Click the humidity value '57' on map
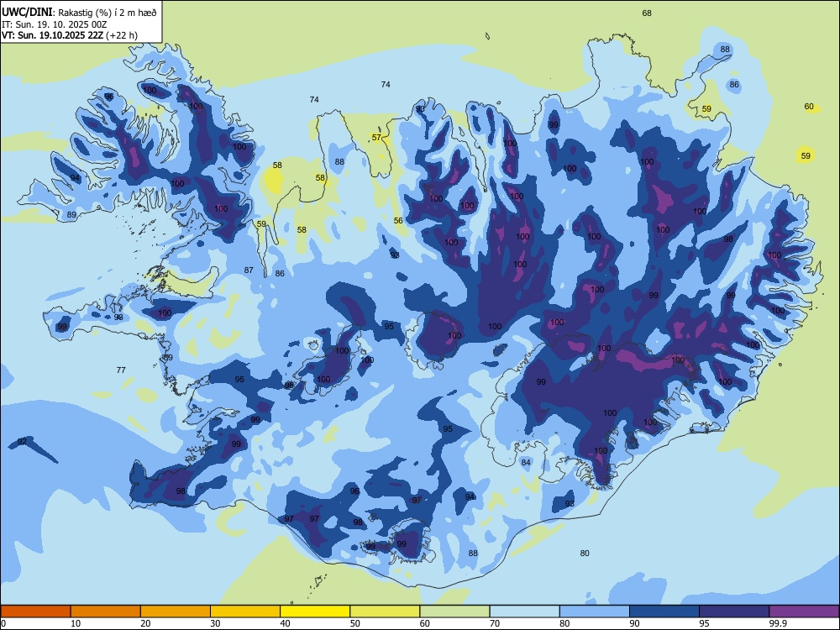 376,137
